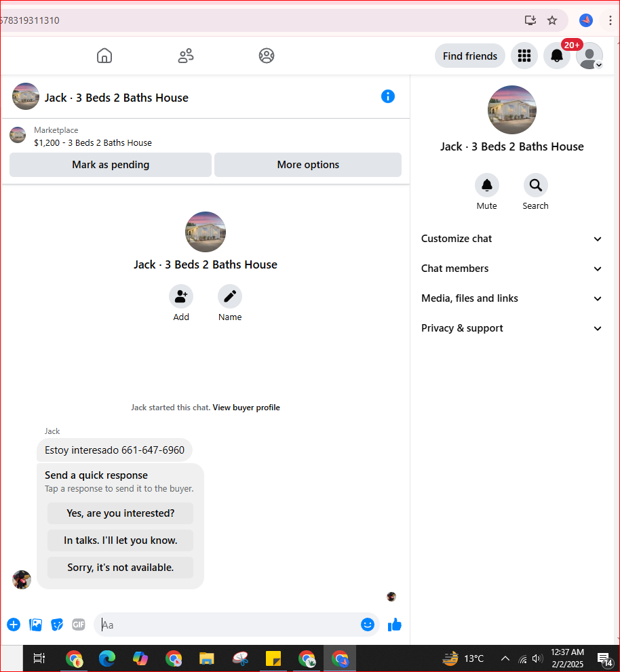Click the house photo in right panel
620x672 pixels.
coord(512,110)
